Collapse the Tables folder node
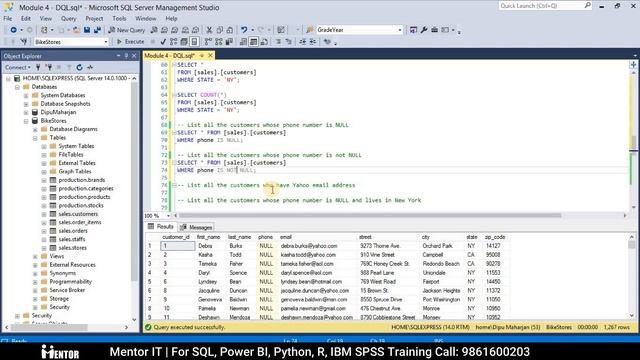Viewport: 640px width, 360px height. [35, 138]
